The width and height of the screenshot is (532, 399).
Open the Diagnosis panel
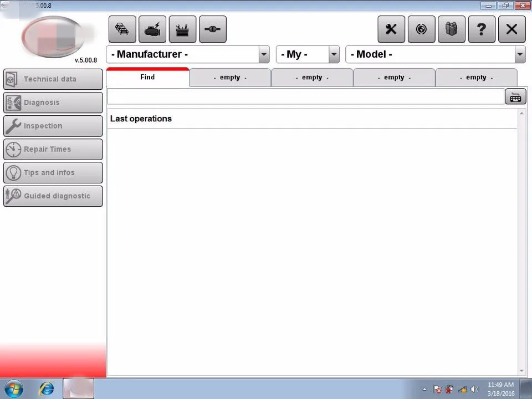coord(53,102)
